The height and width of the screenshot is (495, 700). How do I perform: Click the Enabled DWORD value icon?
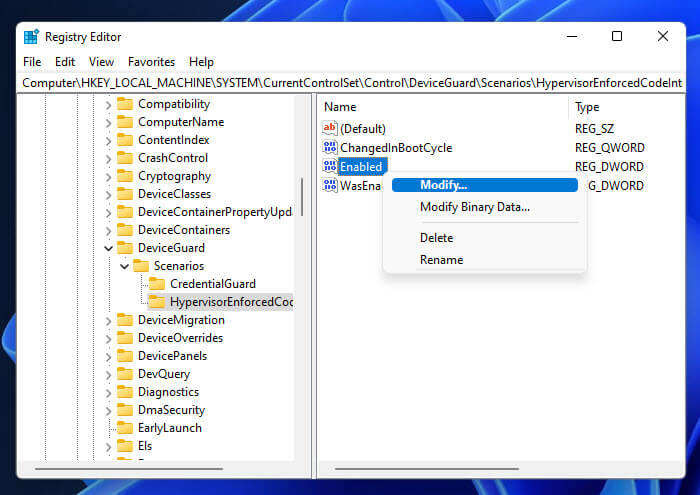[329, 166]
